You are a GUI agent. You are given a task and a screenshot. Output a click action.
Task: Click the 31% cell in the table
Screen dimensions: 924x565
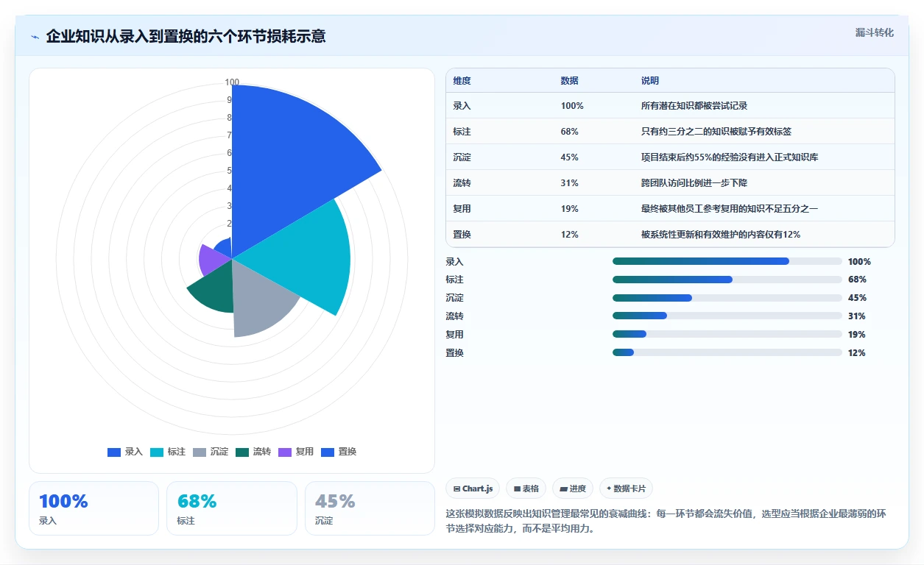tap(569, 183)
